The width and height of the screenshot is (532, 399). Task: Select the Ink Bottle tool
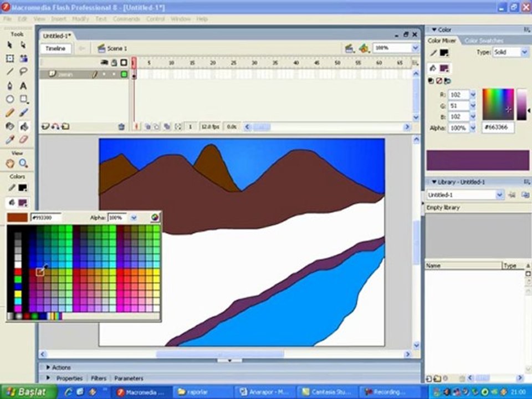pyautogui.click(x=10, y=126)
